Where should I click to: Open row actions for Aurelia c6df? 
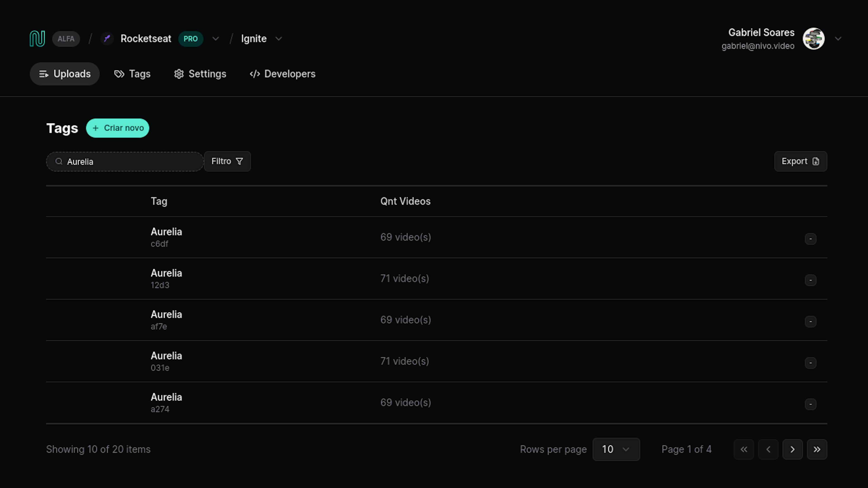[x=810, y=239]
